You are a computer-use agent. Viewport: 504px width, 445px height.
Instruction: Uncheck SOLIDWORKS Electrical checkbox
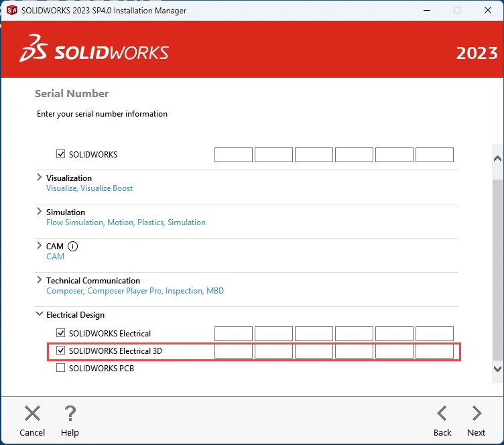click(60, 333)
